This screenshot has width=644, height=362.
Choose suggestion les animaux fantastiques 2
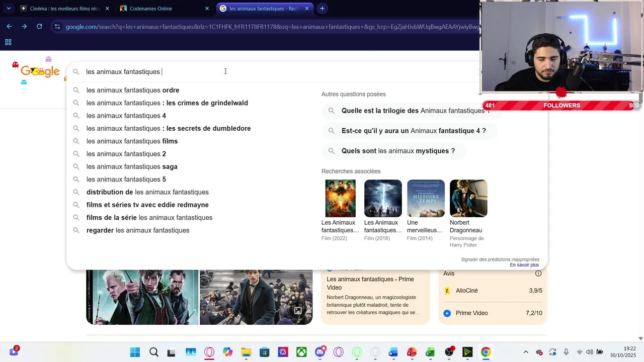coord(126,154)
